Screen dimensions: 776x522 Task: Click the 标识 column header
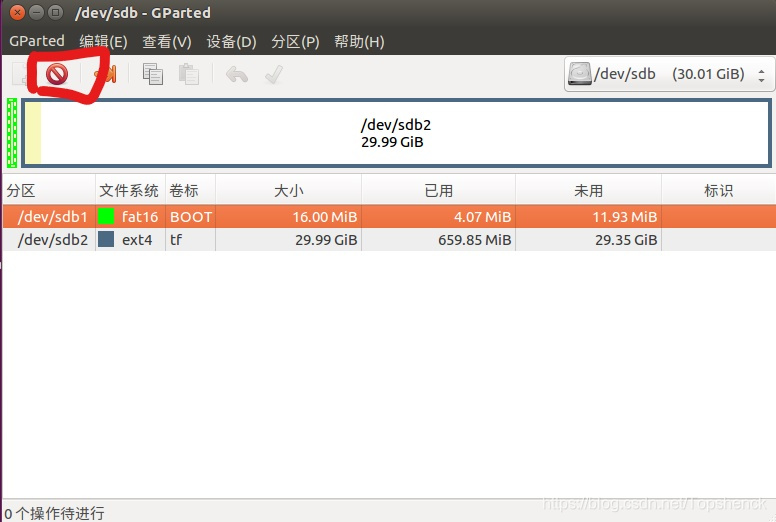point(719,190)
